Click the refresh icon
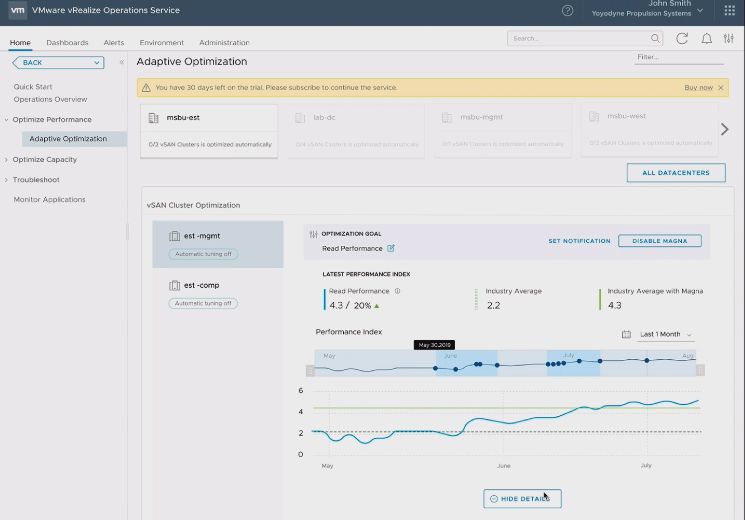This screenshot has height=520, width=745. 682,39
